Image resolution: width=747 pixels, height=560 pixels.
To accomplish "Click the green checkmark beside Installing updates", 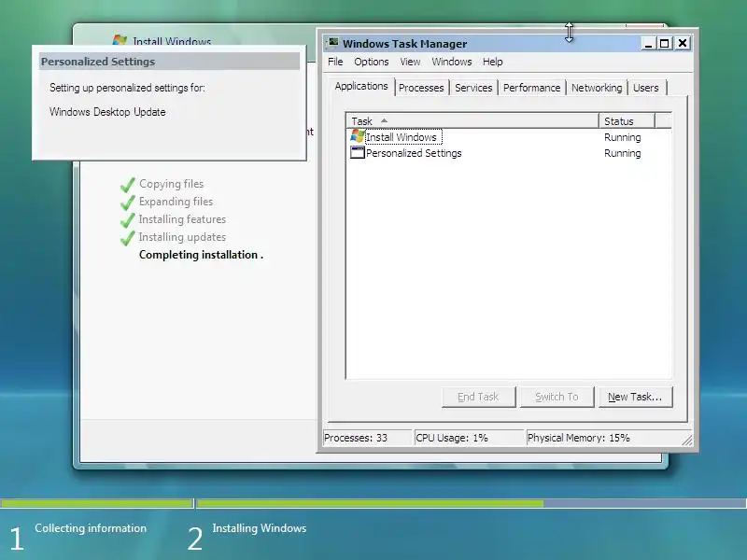I will [x=128, y=237].
